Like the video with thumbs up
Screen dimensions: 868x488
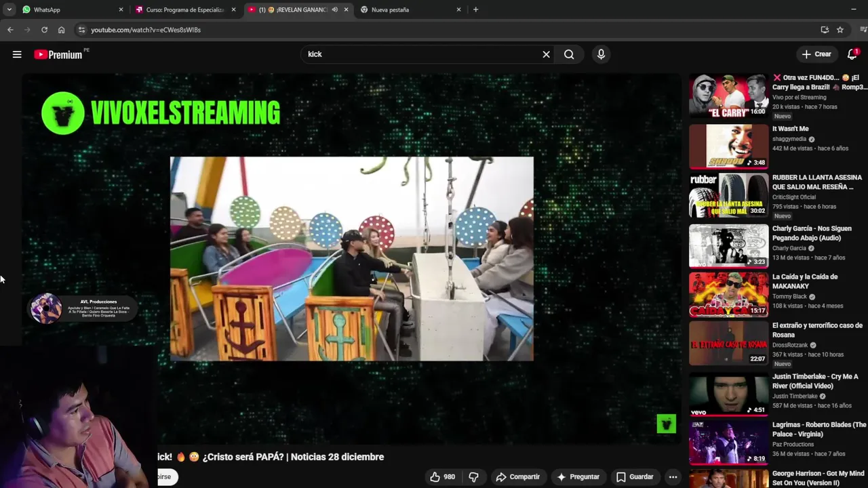click(x=442, y=477)
